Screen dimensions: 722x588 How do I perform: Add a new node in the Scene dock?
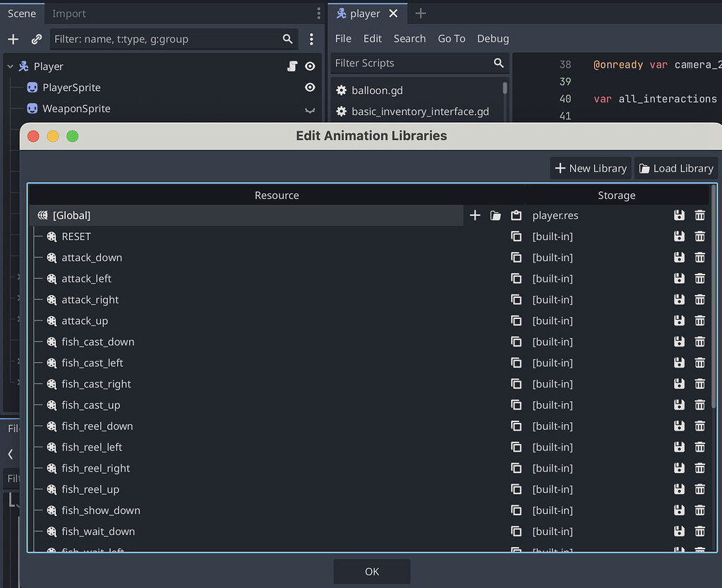[x=12, y=39]
